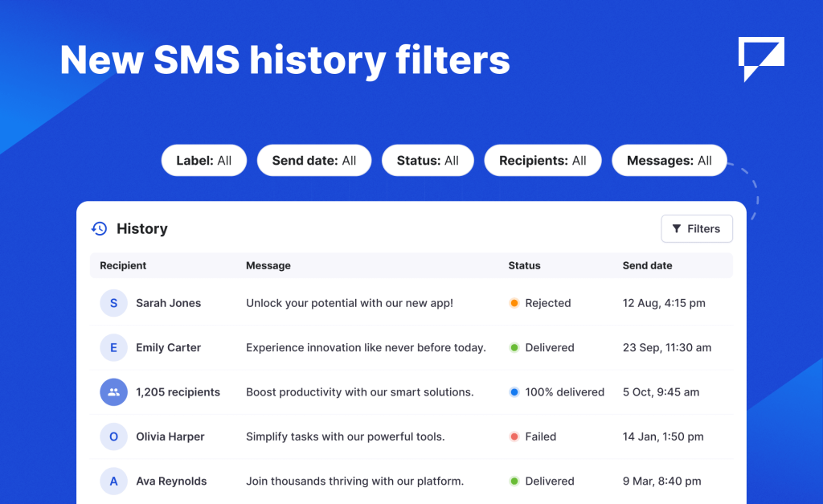Screen dimensions: 823x504
Task: Select Sarah Jones avatar with letter S
Action: (x=113, y=303)
